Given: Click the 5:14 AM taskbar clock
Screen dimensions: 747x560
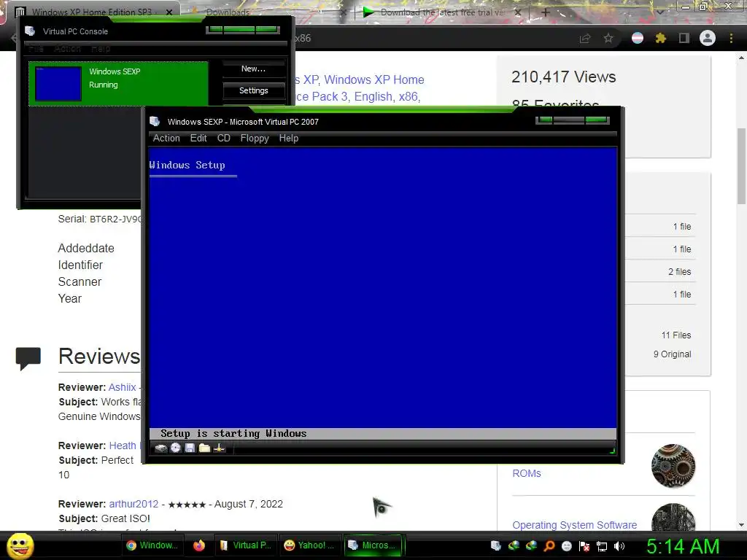Looking at the screenshot, I should (683, 546).
